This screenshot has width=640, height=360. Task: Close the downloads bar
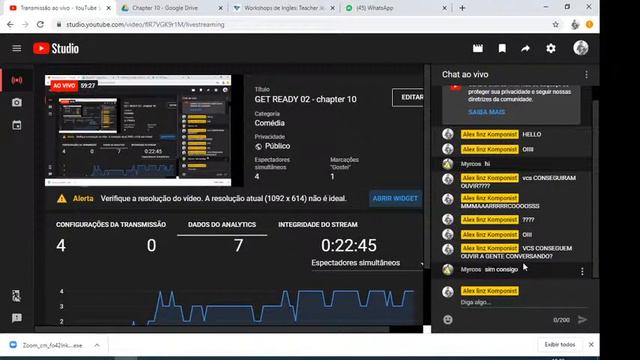click(x=591, y=345)
